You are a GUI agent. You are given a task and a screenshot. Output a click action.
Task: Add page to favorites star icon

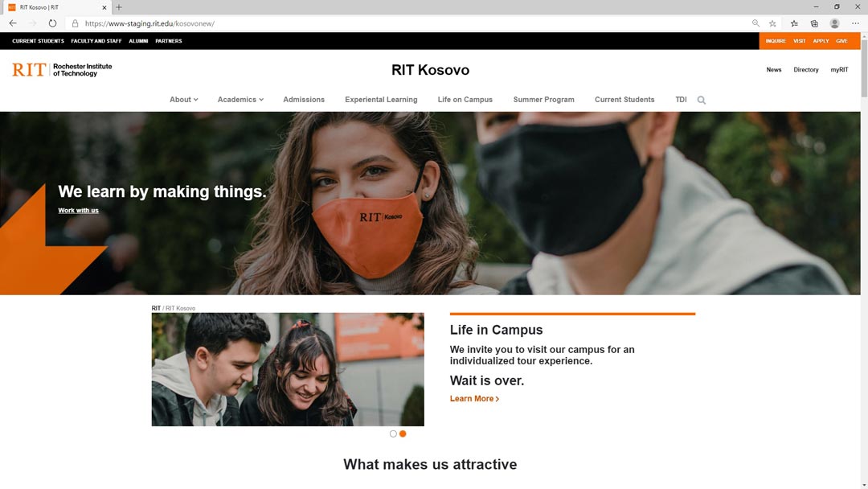click(772, 23)
